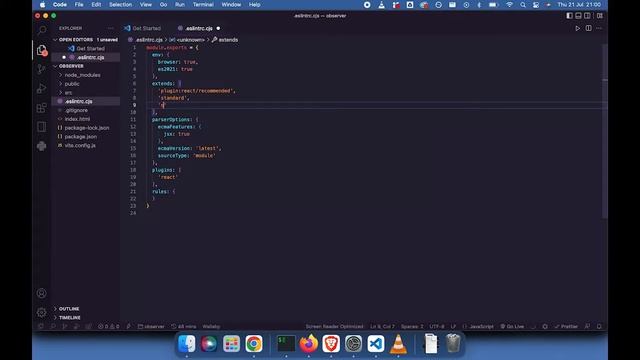Open the Go menu
Image resolution: width=640 pixels, height=360 pixels.
click(x=163, y=4)
